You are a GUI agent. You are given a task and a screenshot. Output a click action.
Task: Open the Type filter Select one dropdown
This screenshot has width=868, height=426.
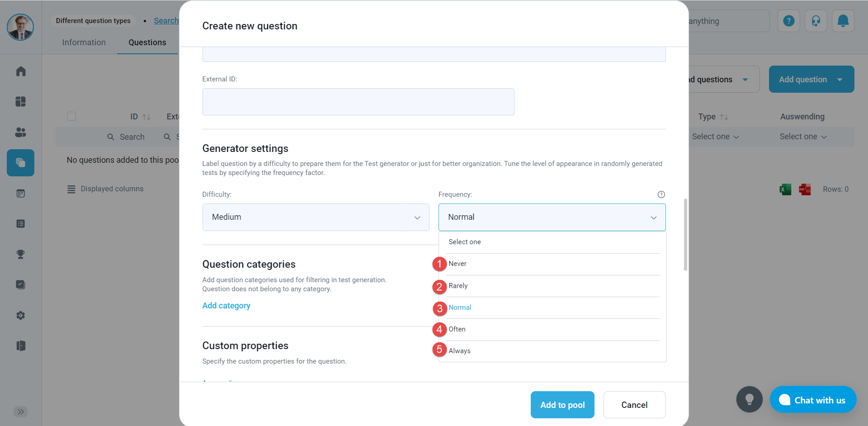pyautogui.click(x=715, y=137)
